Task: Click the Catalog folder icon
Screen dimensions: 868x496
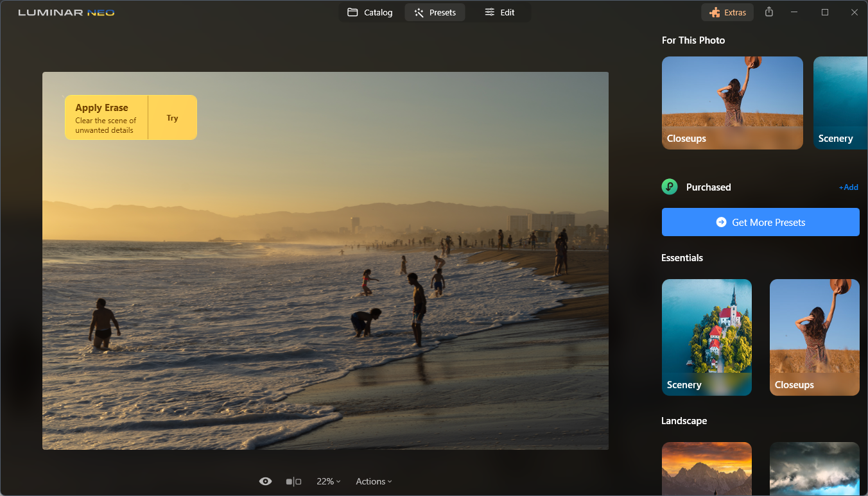Action: click(352, 12)
